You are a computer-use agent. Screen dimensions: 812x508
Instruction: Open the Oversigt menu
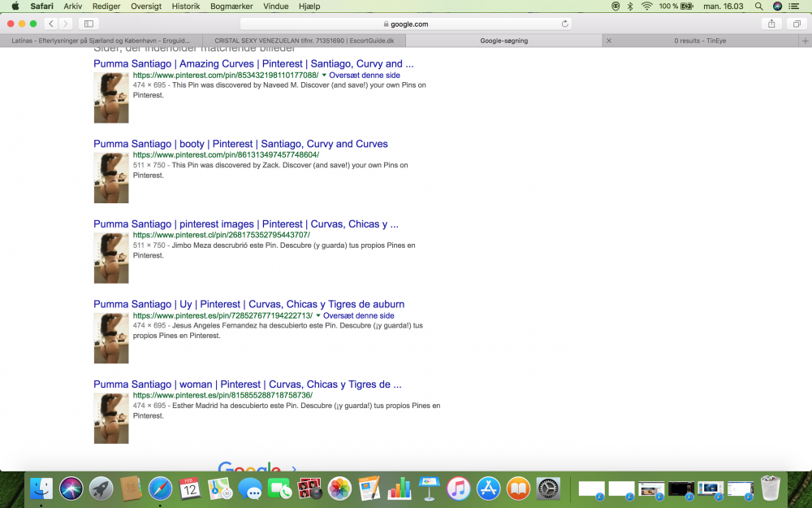(146, 7)
